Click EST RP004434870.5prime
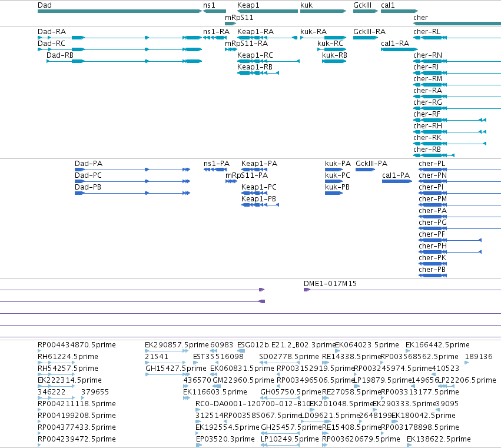This screenshot has height=448, width=501. [x=77, y=345]
